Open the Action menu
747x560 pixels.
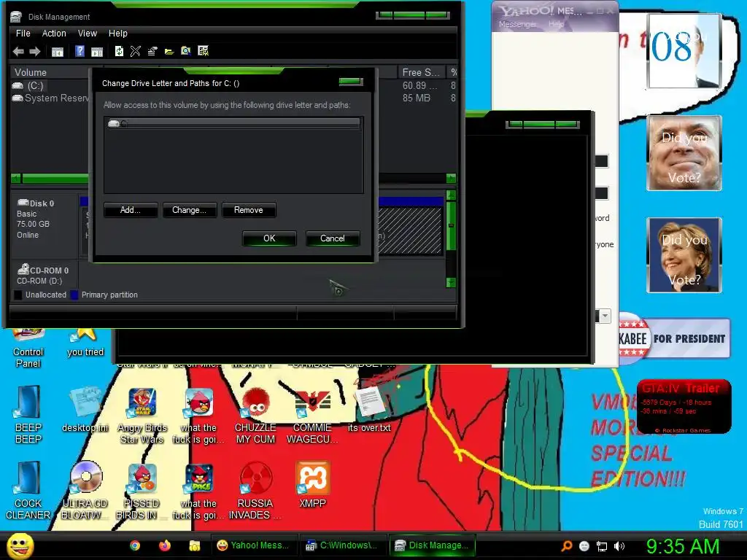coord(54,34)
